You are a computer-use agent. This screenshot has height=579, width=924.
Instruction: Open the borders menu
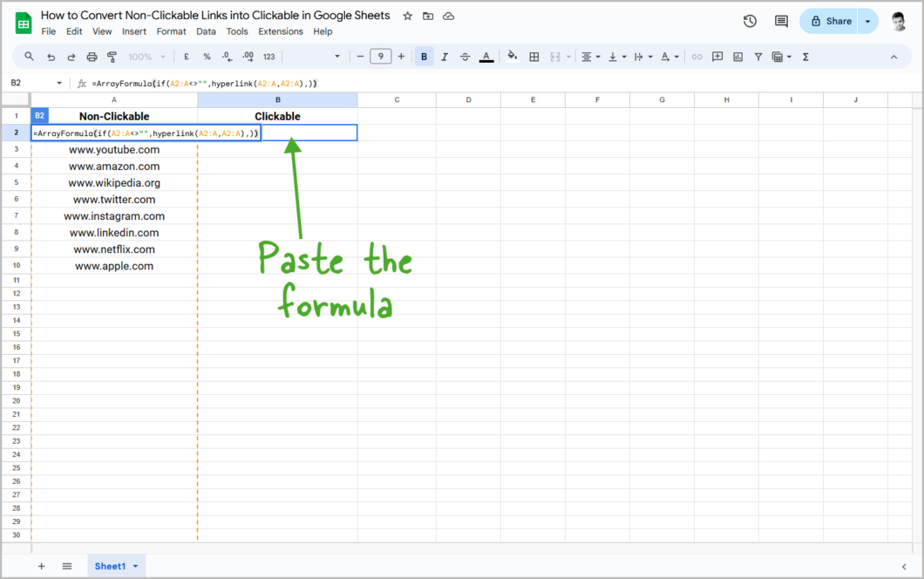click(x=533, y=57)
